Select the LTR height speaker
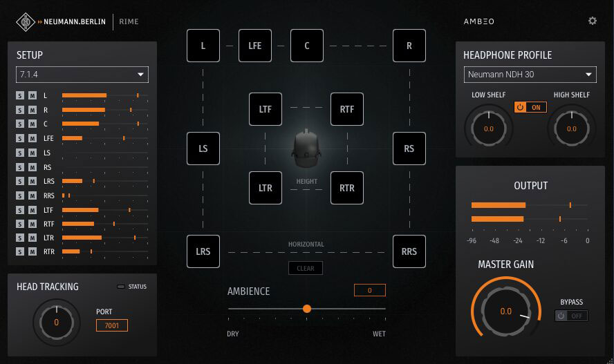Viewport: 614px width, 364px height. (266, 188)
